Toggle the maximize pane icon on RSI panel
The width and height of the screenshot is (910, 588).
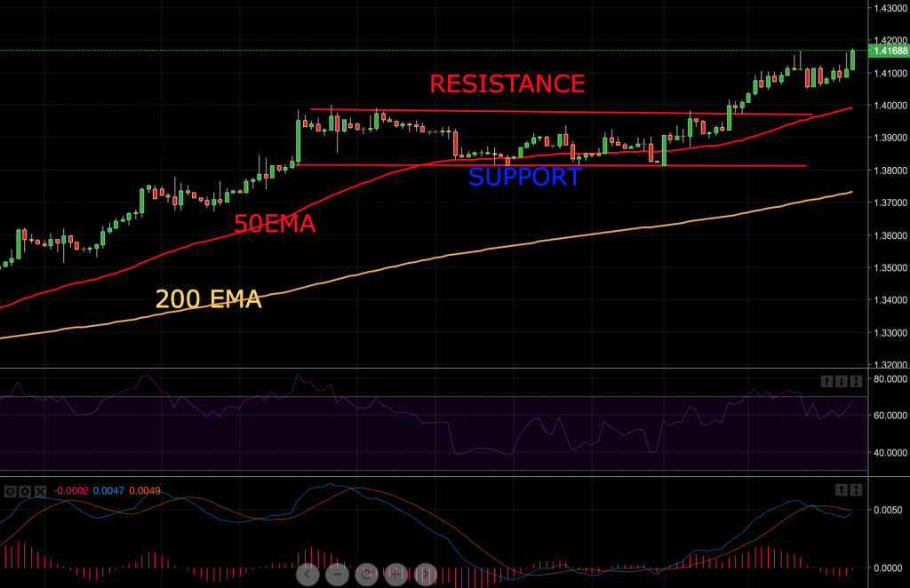click(x=856, y=380)
